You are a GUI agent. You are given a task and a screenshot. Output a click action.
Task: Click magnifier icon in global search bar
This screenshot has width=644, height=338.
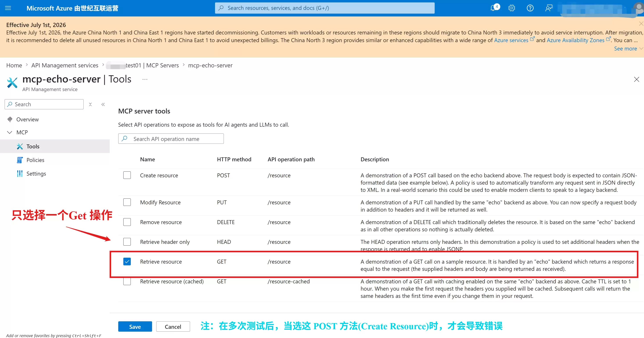221,8
